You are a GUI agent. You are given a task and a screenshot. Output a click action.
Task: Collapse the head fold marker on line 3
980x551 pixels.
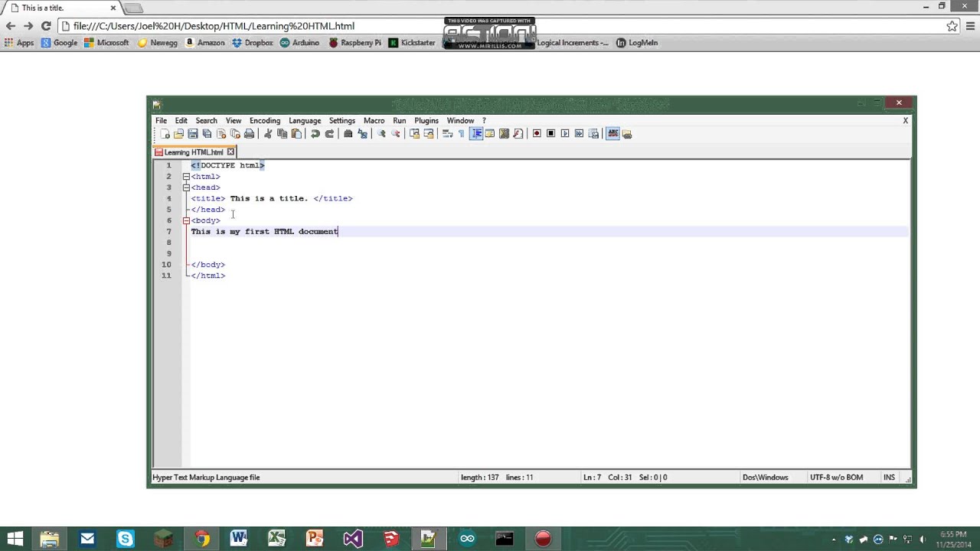click(x=186, y=187)
